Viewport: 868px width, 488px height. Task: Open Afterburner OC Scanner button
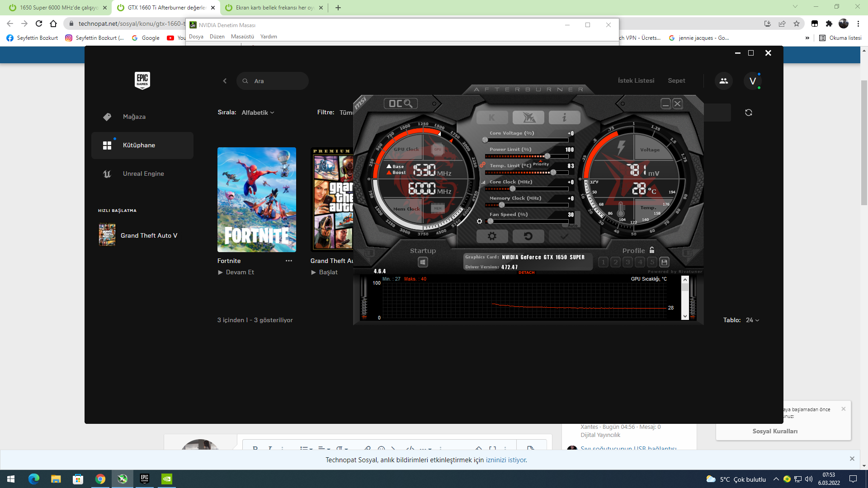click(x=401, y=104)
